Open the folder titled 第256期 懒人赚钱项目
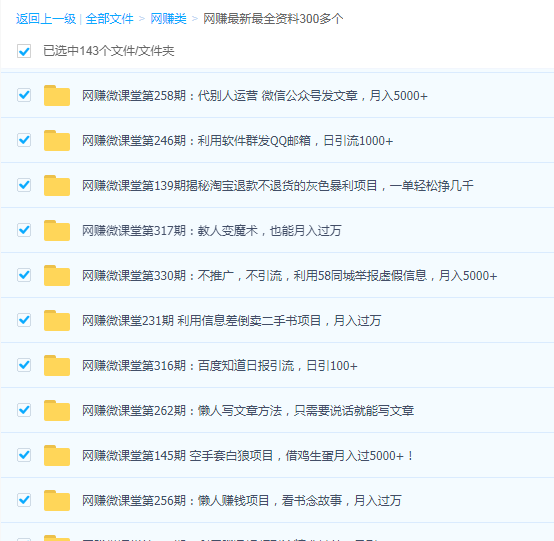Viewport: 554px width, 541px height. pos(242,500)
